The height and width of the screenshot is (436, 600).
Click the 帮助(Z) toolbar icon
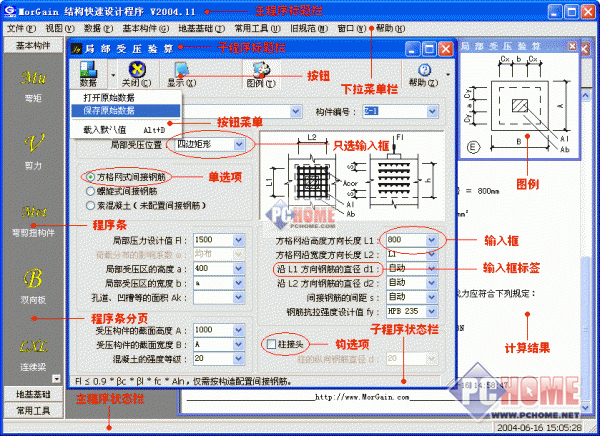tap(424, 75)
